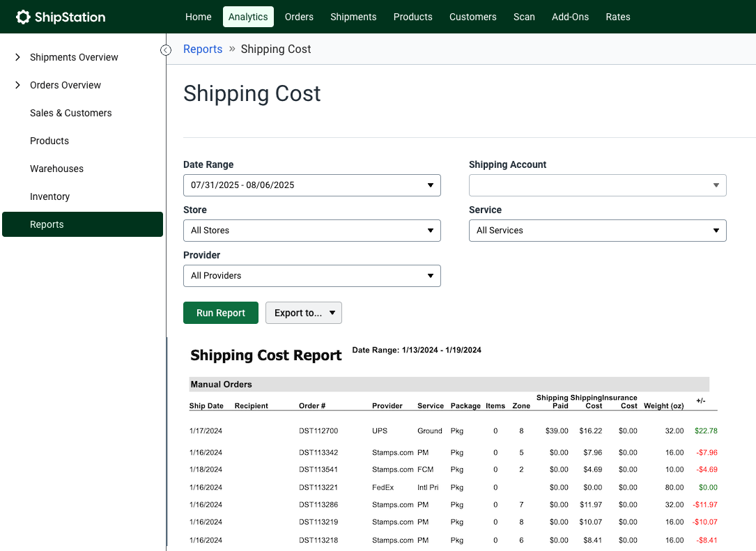Navigate to the Scan page

coord(524,17)
